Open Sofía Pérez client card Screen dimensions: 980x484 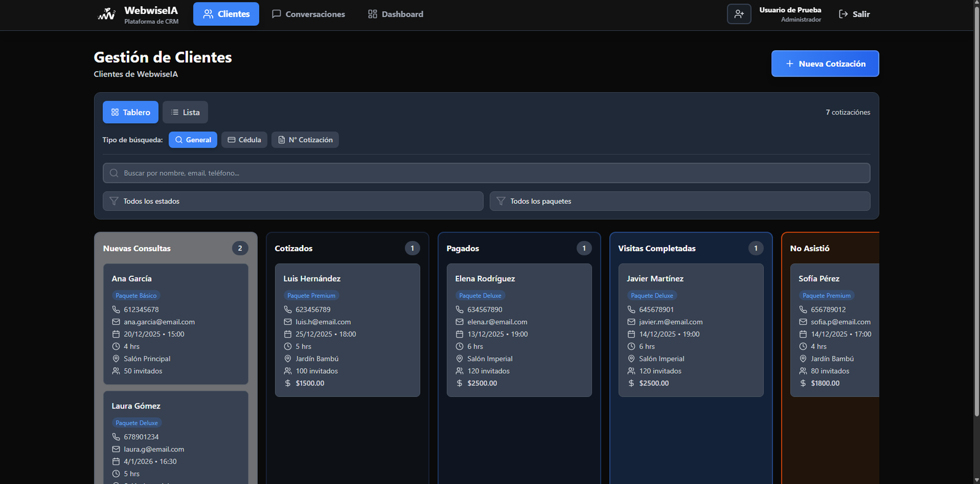click(x=835, y=330)
